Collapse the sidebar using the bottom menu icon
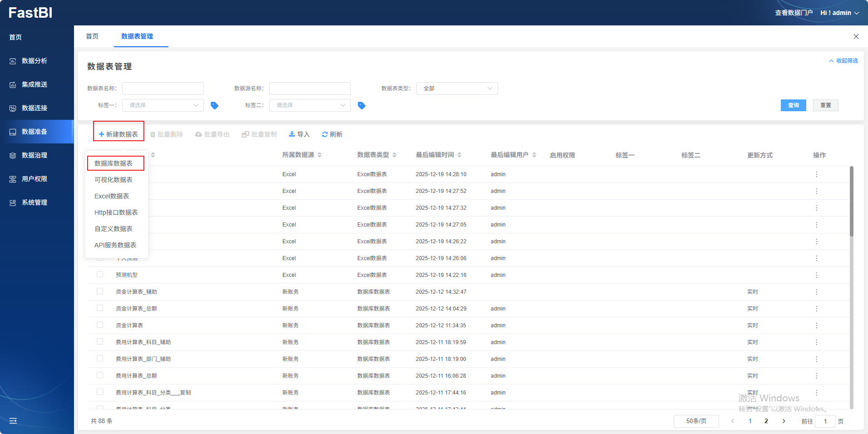This screenshot has height=434, width=868. 13,421
